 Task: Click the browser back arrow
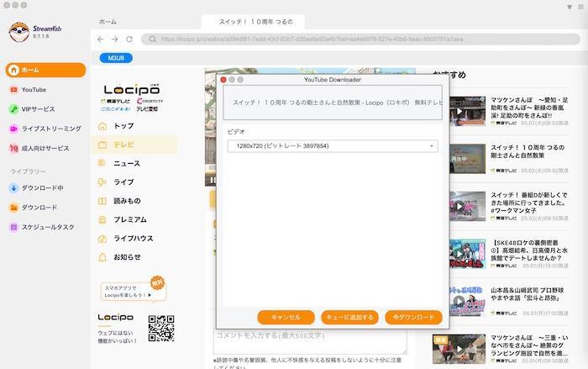coord(100,39)
